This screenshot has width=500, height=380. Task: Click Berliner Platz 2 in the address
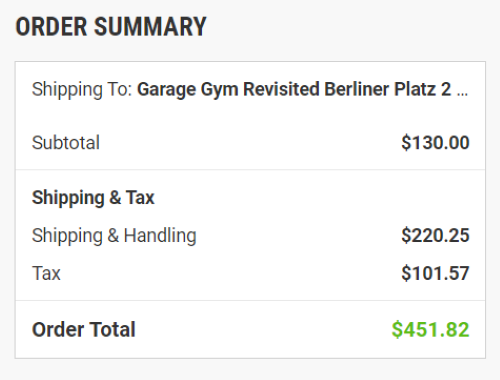(x=388, y=89)
